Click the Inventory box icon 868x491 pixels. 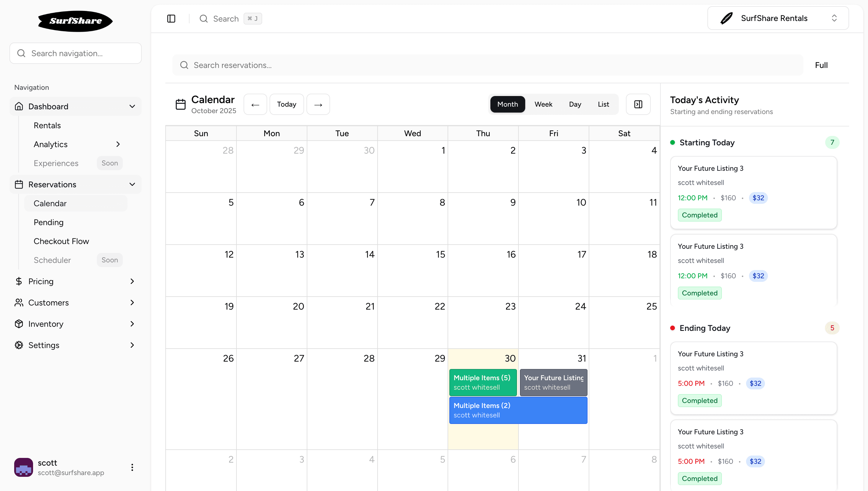(19, 324)
